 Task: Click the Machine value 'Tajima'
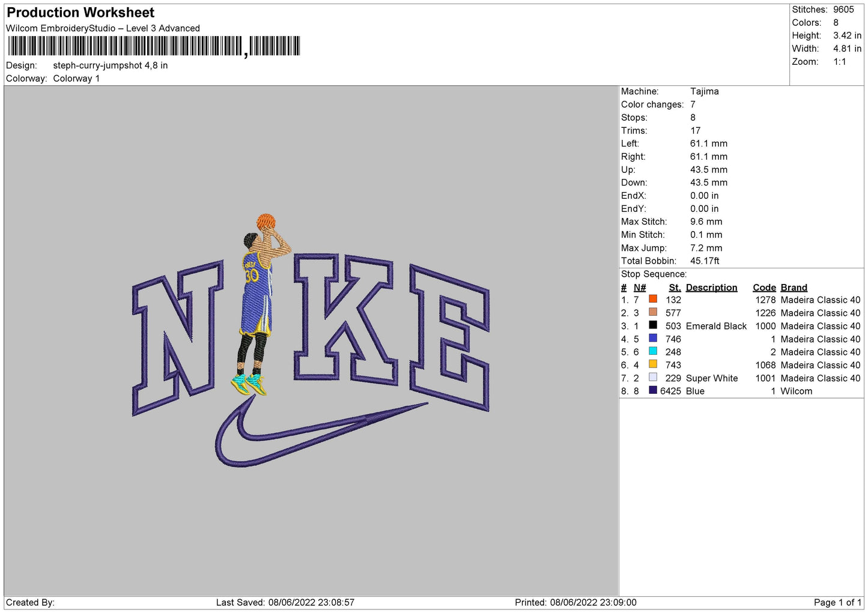(704, 91)
